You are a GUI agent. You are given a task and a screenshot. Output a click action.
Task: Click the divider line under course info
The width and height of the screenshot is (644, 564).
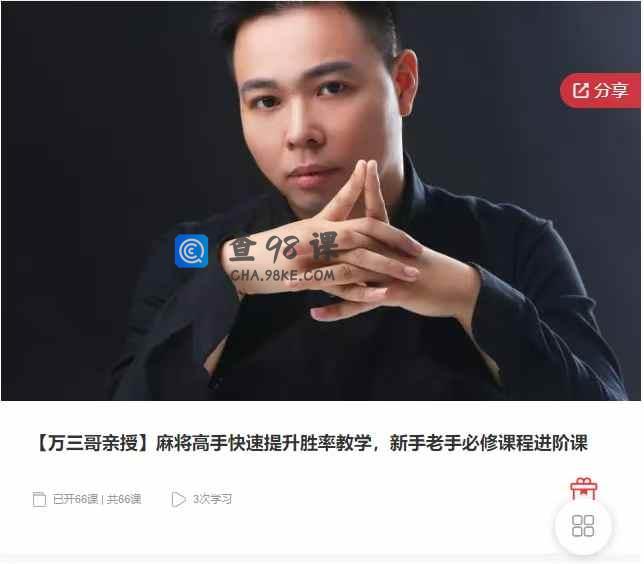(x=321, y=558)
